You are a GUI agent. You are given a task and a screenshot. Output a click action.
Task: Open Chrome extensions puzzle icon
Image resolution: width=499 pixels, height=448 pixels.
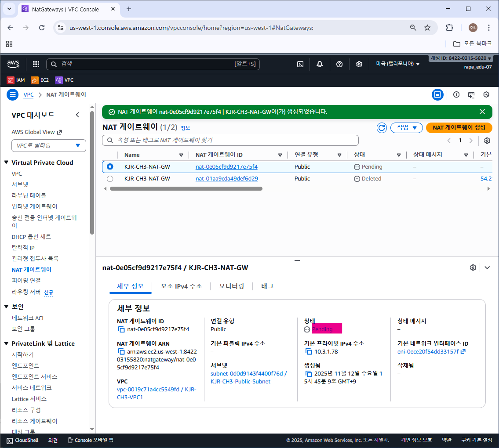coord(449,28)
